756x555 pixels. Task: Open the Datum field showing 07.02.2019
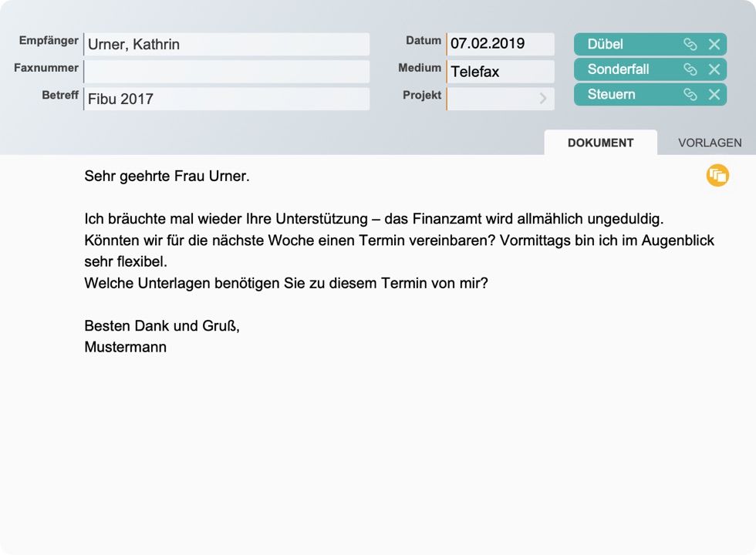point(500,44)
